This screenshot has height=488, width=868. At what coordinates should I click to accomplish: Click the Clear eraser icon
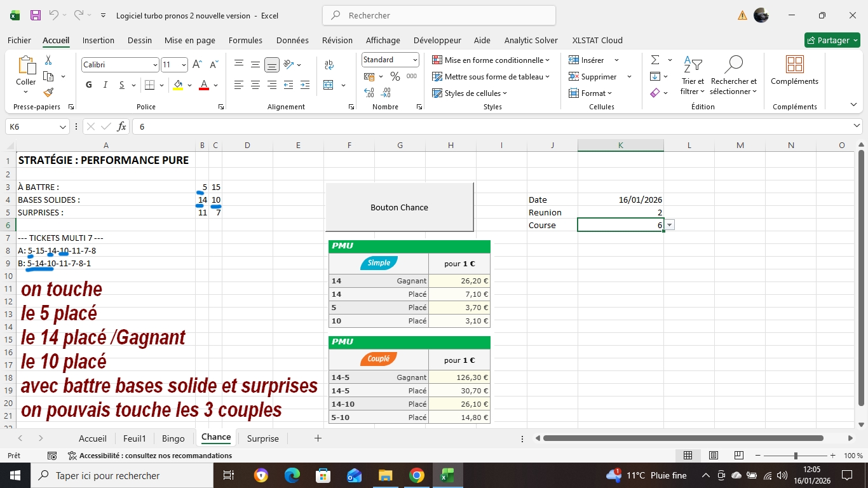tap(655, 93)
